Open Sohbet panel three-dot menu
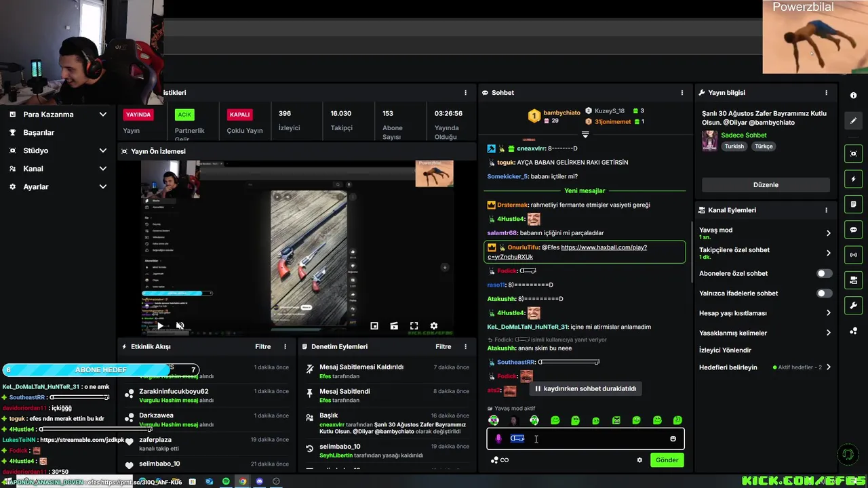 [x=682, y=93]
